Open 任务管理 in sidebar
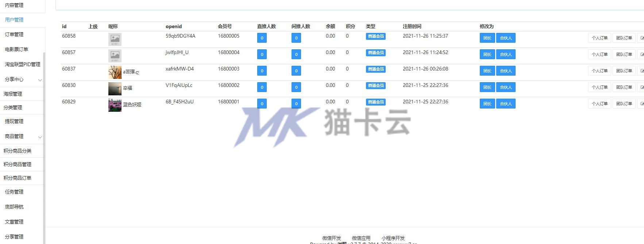Image resolution: width=644 pixels, height=244 pixels. point(14,192)
